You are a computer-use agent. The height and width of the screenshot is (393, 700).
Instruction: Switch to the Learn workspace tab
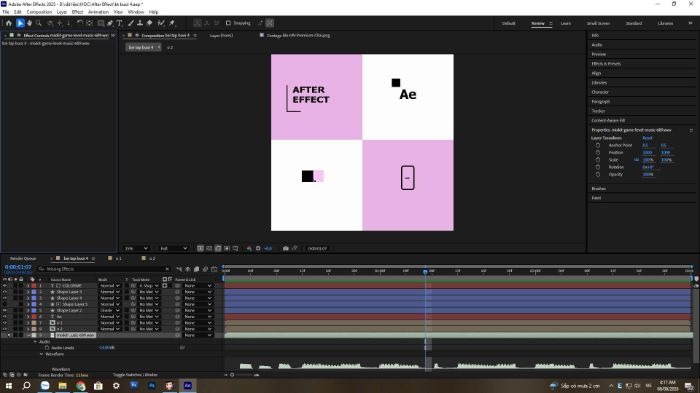(x=566, y=23)
